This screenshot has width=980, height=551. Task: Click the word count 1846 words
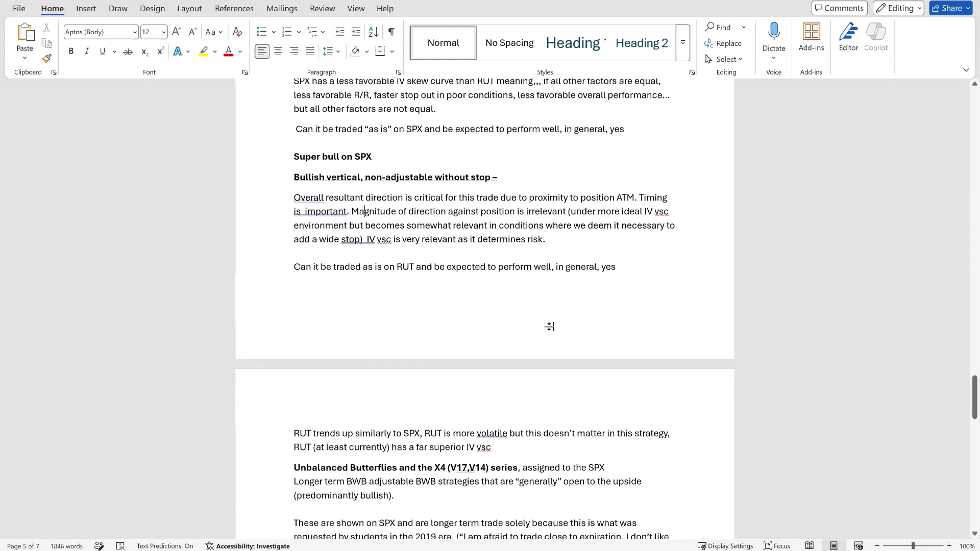(x=66, y=546)
